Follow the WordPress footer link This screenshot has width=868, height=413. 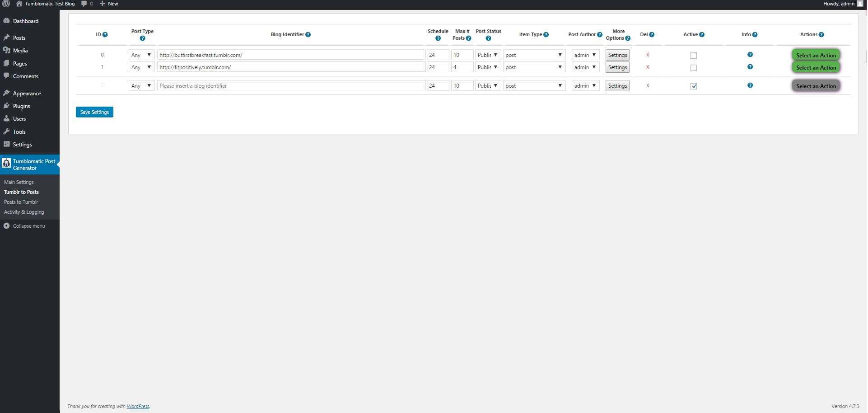(138, 407)
